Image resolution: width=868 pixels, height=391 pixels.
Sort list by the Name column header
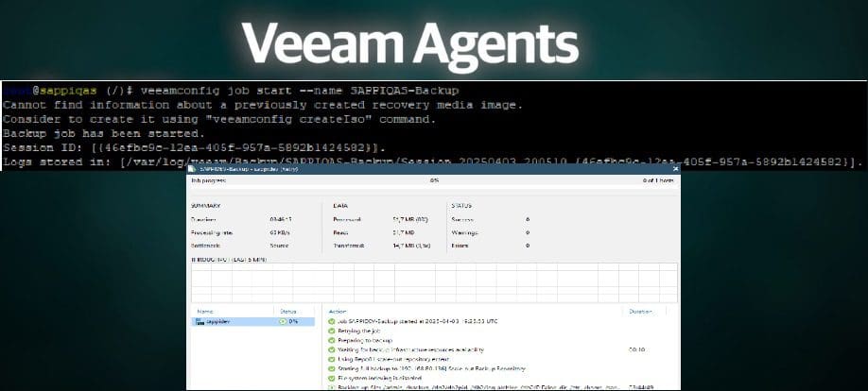click(205, 310)
